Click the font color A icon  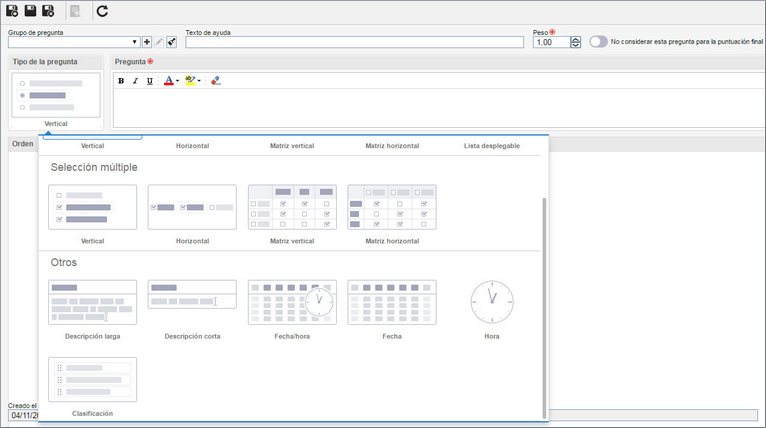pyautogui.click(x=169, y=81)
